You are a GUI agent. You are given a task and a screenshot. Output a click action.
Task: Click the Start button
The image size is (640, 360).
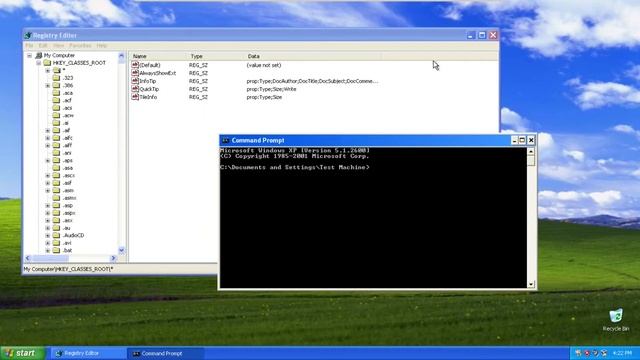(x=22, y=353)
